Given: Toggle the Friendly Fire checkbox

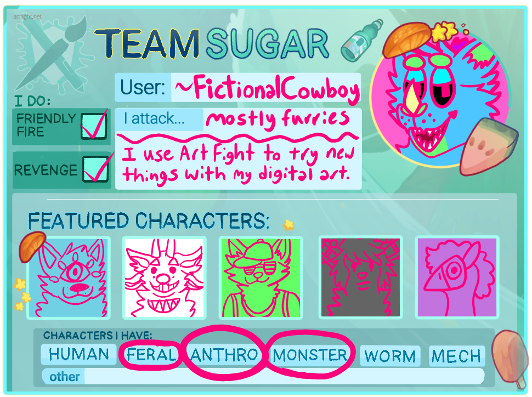Looking at the screenshot, I should click(x=94, y=126).
